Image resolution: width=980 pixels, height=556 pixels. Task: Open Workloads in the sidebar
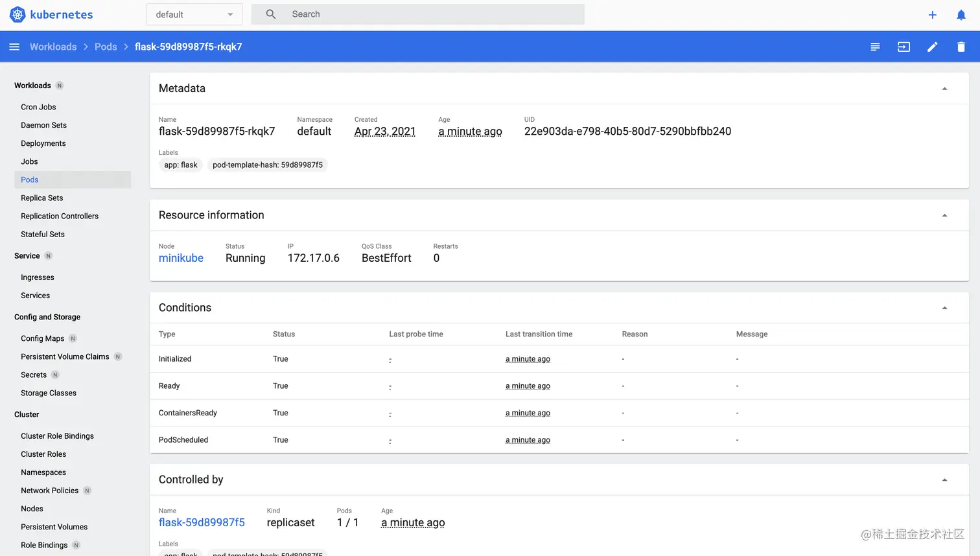(x=32, y=86)
